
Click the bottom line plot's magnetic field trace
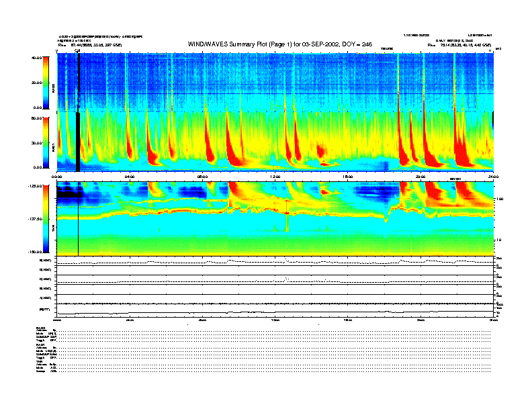[275, 312]
